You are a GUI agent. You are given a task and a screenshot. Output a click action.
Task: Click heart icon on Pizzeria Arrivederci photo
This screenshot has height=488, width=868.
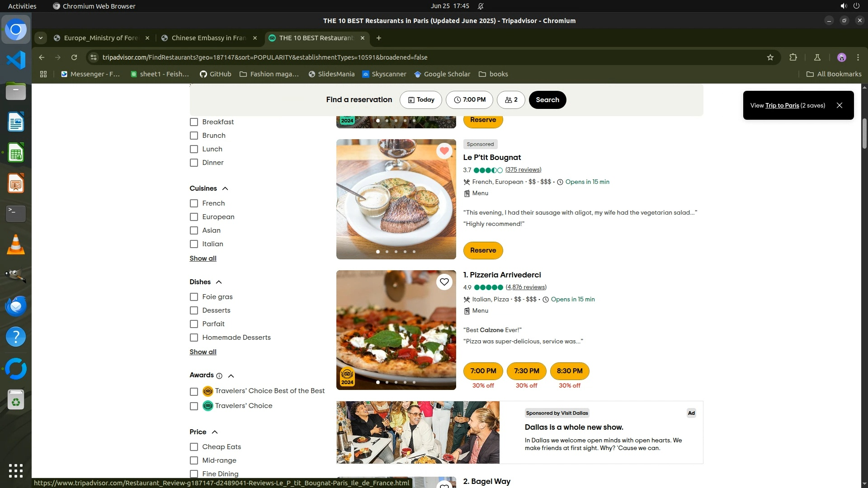[444, 282]
